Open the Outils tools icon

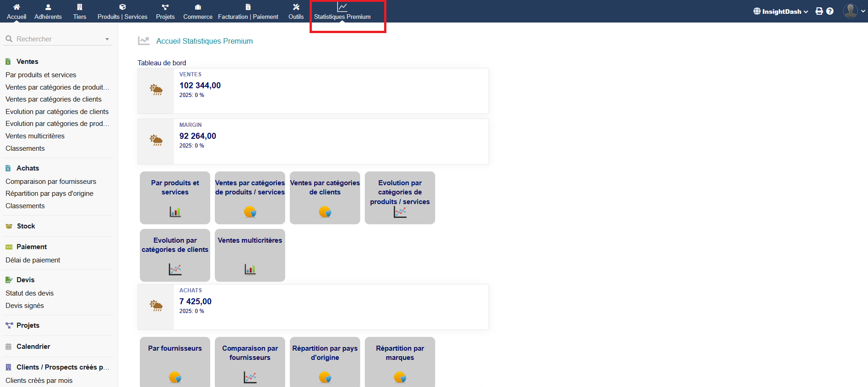click(296, 7)
